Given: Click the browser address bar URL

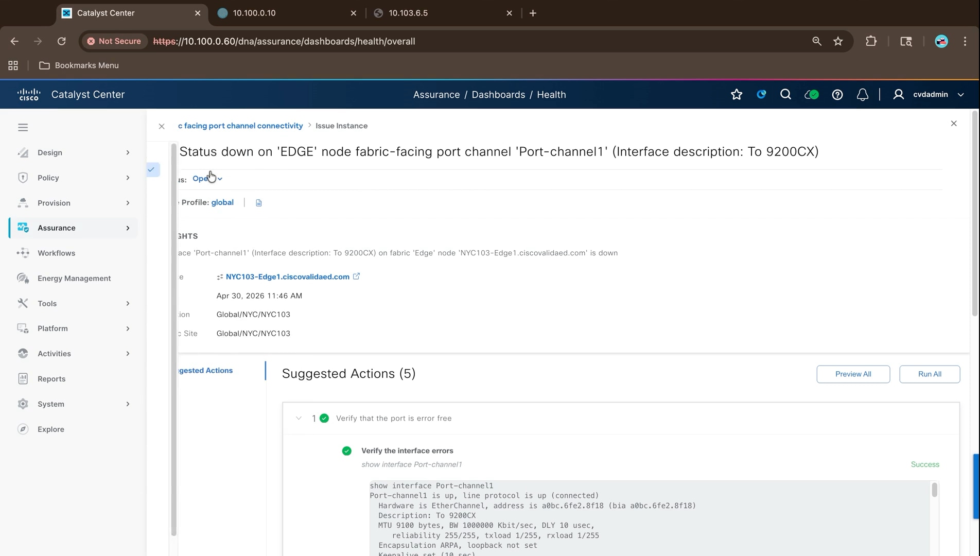Looking at the screenshot, I should 284,41.
